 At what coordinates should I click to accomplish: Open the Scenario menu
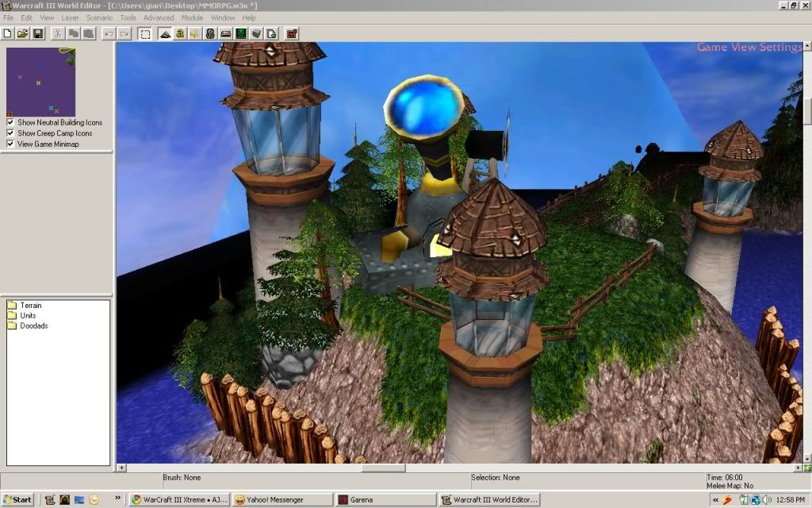coord(99,17)
